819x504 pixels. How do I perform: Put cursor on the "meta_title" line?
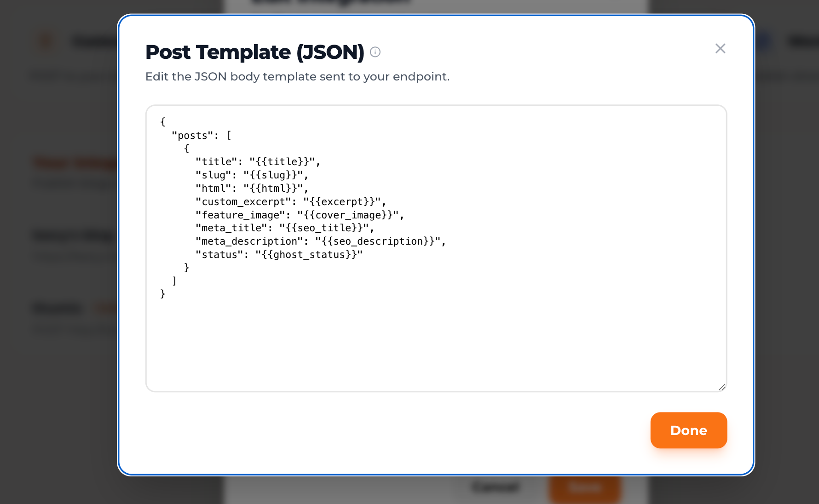click(x=284, y=228)
